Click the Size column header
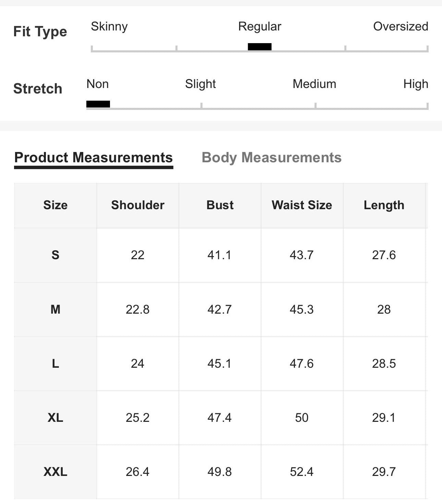This screenshot has width=442, height=504. pos(56,205)
